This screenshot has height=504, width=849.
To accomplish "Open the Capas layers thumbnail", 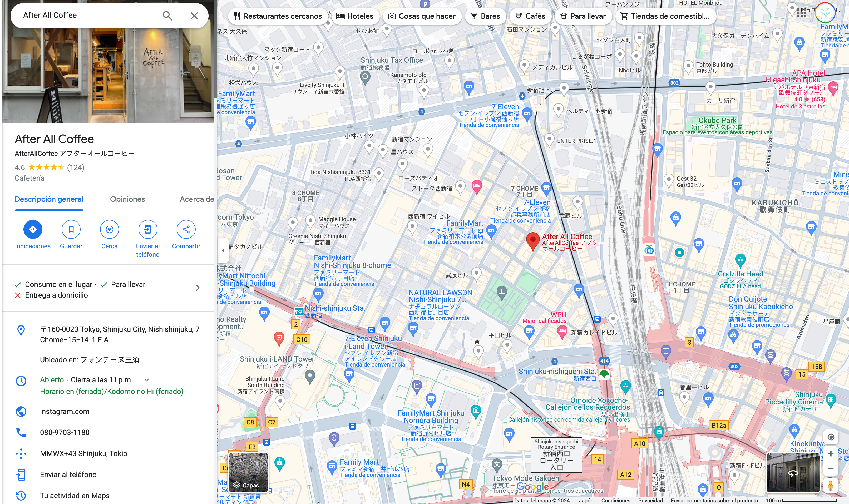I will point(248,472).
